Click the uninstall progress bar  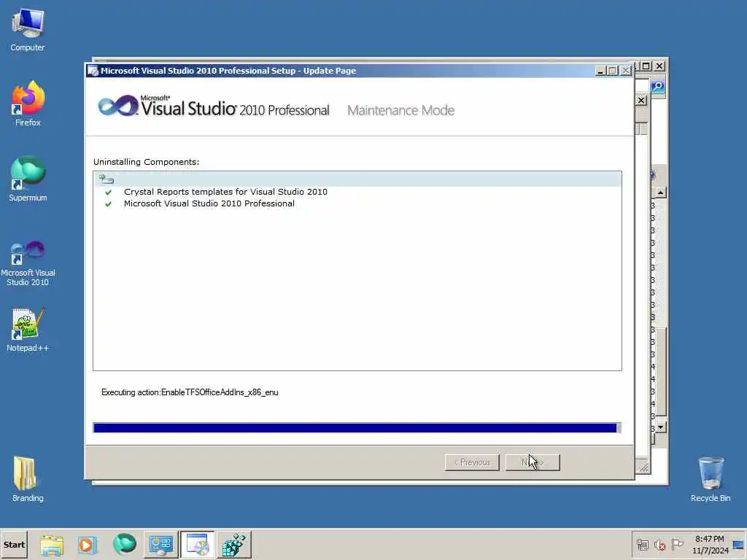(x=357, y=427)
